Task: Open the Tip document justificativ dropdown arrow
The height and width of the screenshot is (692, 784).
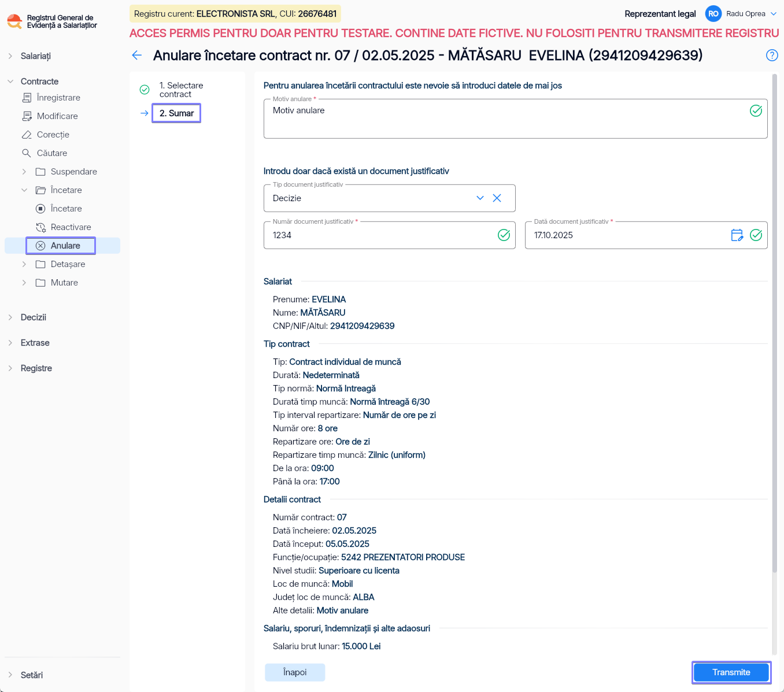Action: click(480, 198)
